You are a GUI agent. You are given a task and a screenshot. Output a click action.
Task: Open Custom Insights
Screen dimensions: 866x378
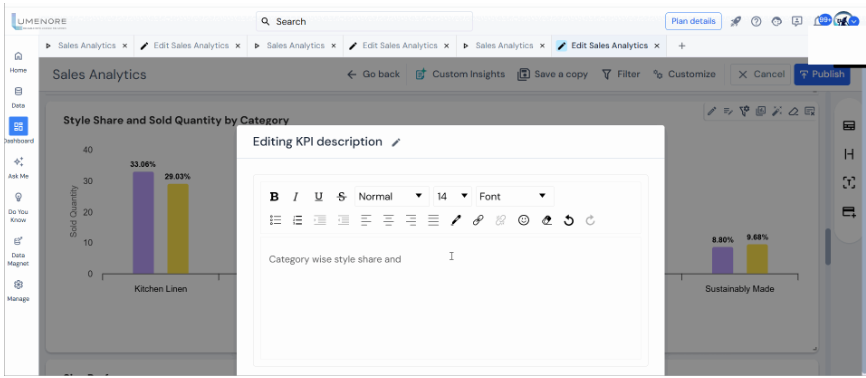[x=460, y=74]
